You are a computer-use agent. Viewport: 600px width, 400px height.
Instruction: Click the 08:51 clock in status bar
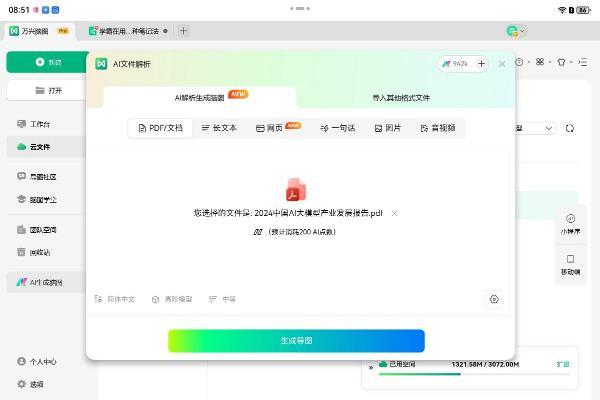point(19,10)
